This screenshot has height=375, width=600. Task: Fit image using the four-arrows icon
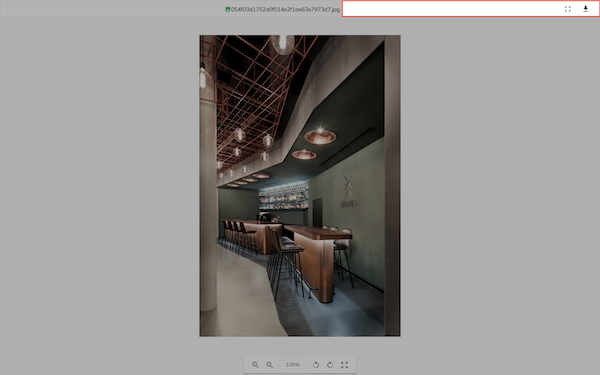(344, 365)
